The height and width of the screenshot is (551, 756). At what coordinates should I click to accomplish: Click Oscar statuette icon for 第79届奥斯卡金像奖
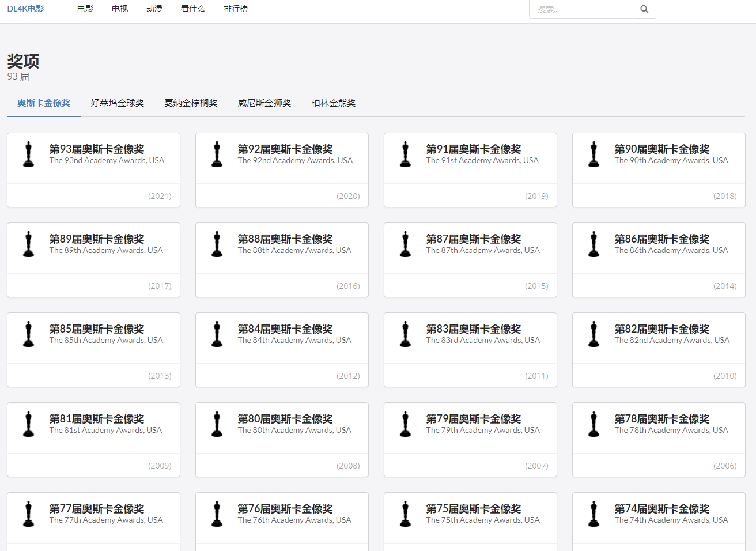pos(405,424)
